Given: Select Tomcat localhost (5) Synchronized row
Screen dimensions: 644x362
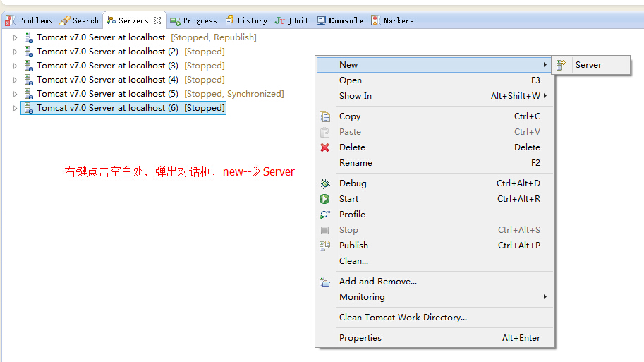Looking at the screenshot, I should pos(154,94).
